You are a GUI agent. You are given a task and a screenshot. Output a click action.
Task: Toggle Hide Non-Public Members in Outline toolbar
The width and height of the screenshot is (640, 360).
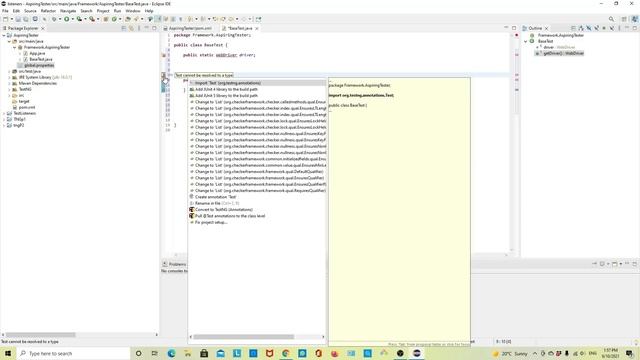pos(604,28)
